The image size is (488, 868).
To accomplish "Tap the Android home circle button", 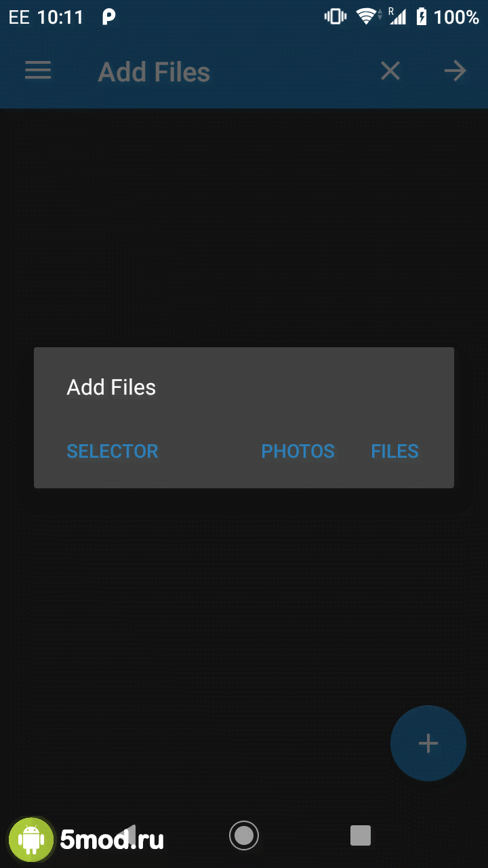I will [x=244, y=835].
